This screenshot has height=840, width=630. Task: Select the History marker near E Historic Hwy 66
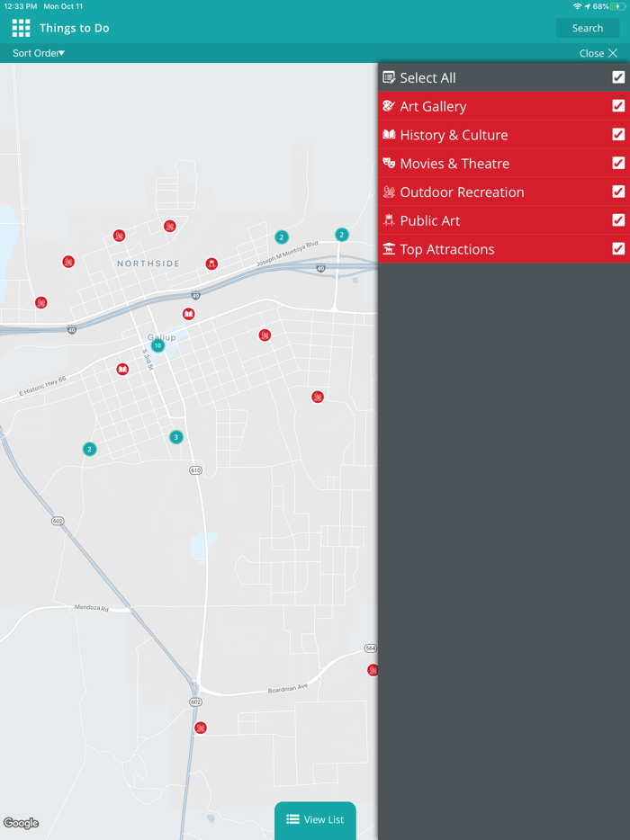pyautogui.click(x=122, y=369)
